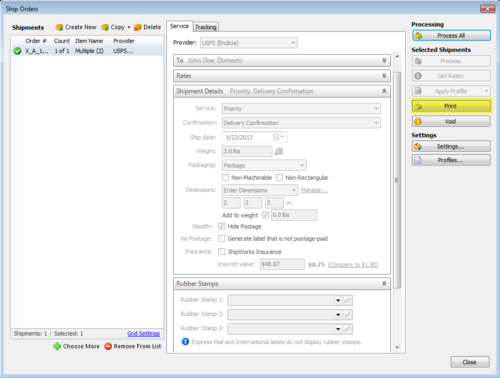This screenshot has width=500, height=378.
Task: Click the Process selected shipments button
Action: [x=451, y=61]
